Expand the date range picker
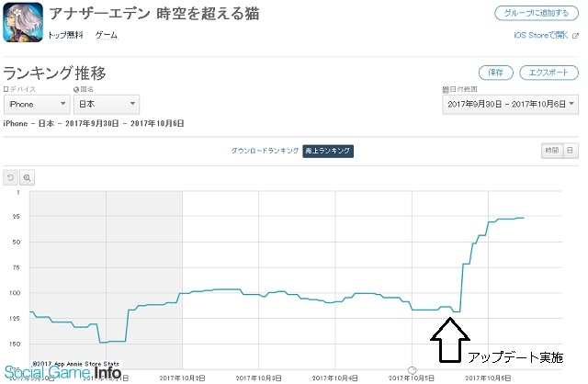 [x=509, y=105]
